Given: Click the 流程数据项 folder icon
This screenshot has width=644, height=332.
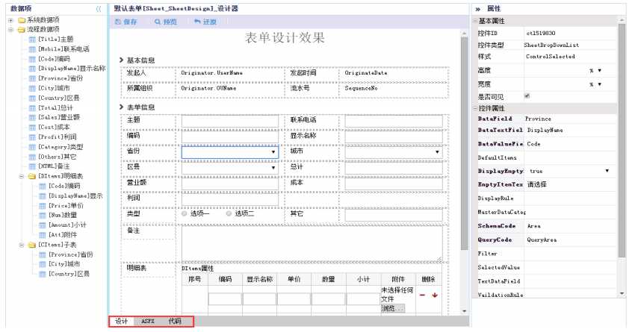Looking at the screenshot, I should pyautogui.click(x=22, y=30).
